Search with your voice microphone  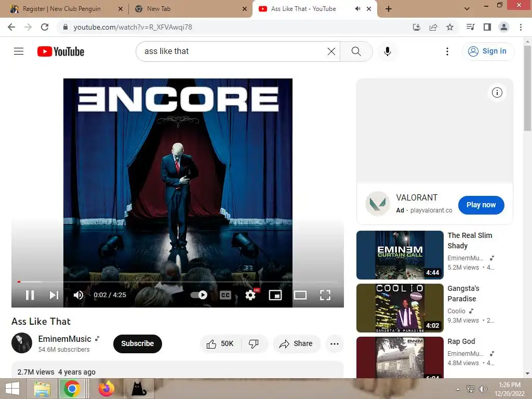[x=388, y=51]
